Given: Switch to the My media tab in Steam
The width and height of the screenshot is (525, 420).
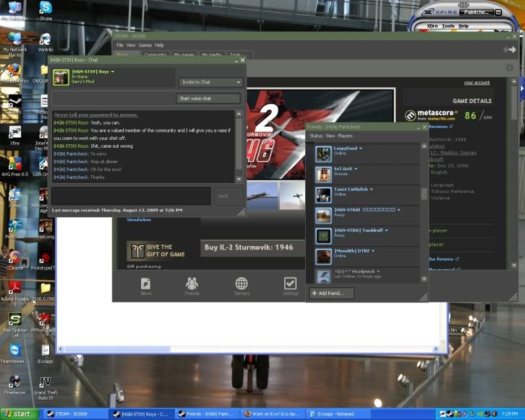Looking at the screenshot, I should [211, 54].
